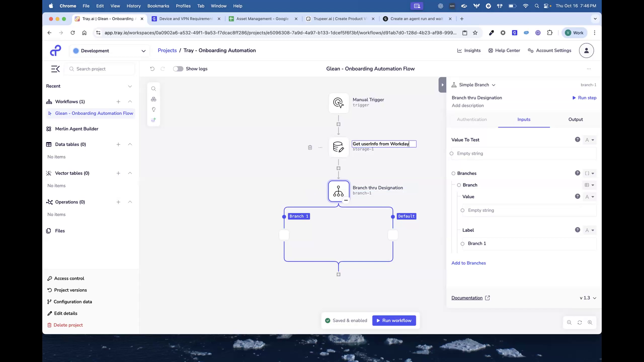Open the Branches data type dropdown
Image resolution: width=644 pixels, height=362 pixels.
(x=589, y=173)
